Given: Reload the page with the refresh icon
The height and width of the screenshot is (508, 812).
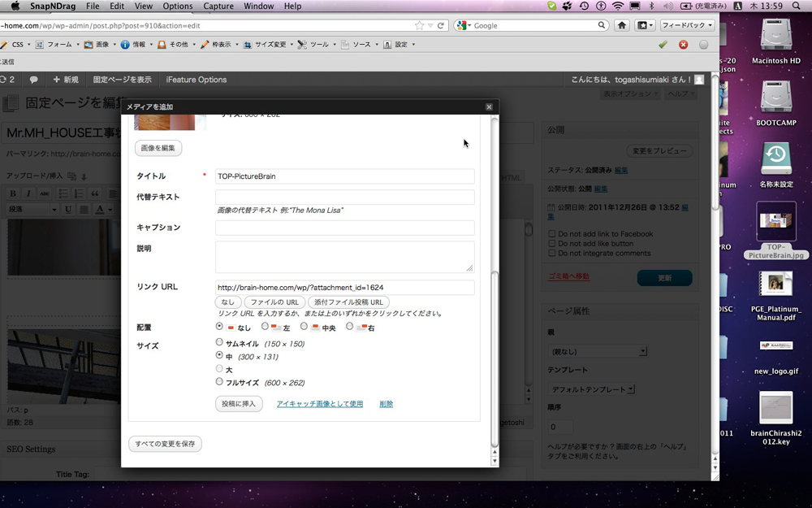Looking at the screenshot, I should [x=441, y=25].
